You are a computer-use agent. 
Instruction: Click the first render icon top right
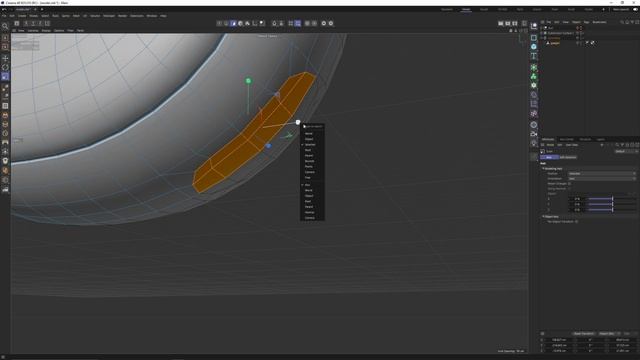[500, 23]
